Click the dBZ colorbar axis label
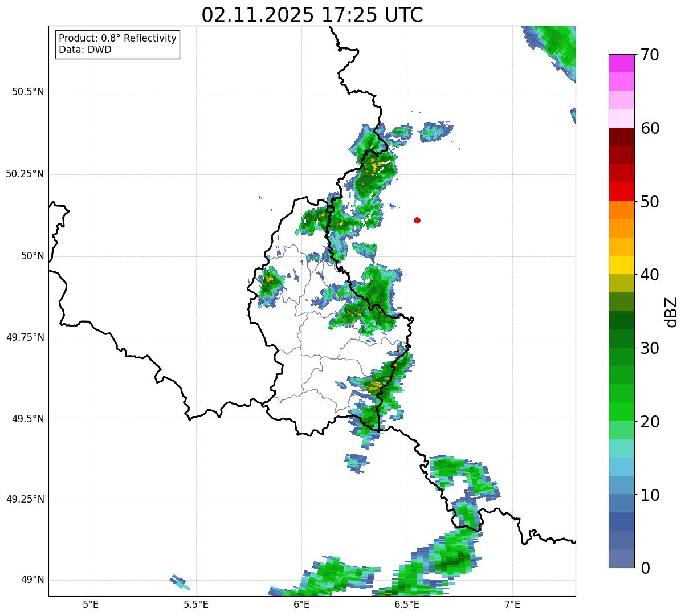 coord(671,311)
